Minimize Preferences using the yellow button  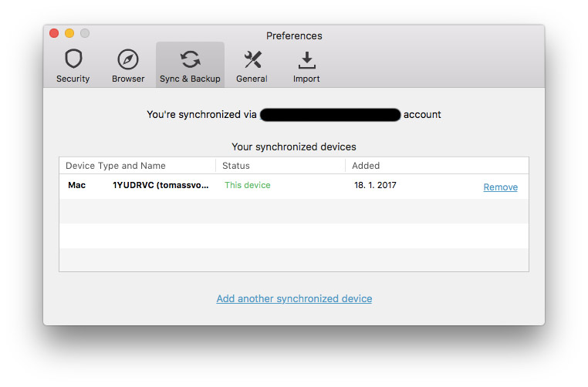coord(69,33)
